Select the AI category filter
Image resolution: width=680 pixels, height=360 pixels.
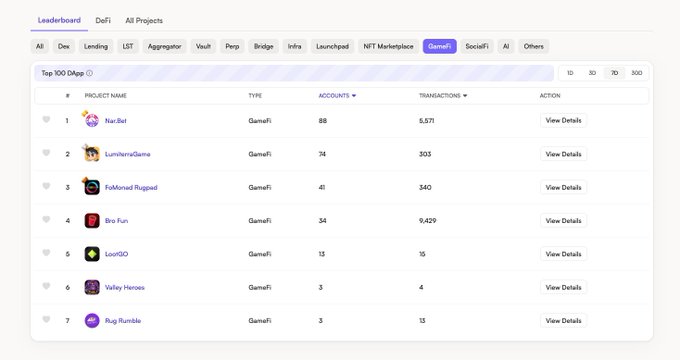[x=506, y=46]
